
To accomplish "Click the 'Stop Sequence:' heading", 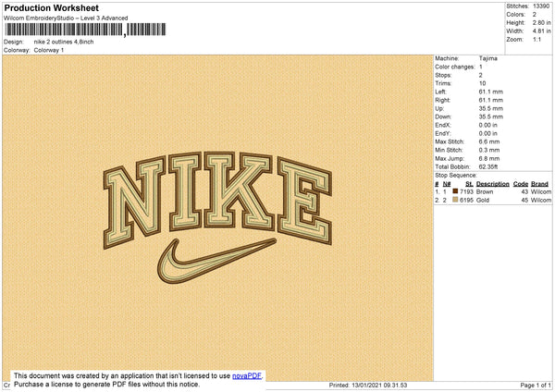I will pyautogui.click(x=456, y=176).
